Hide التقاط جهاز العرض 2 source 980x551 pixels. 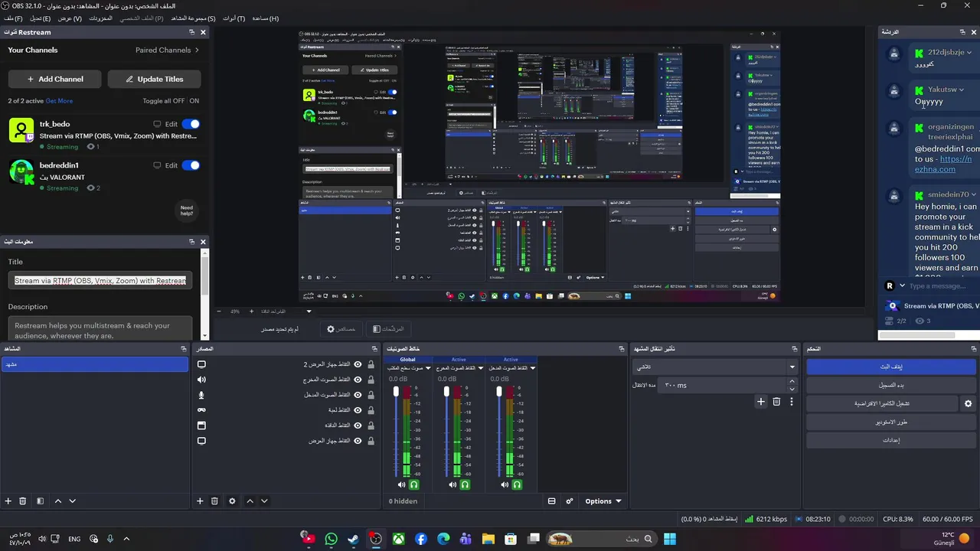point(358,364)
